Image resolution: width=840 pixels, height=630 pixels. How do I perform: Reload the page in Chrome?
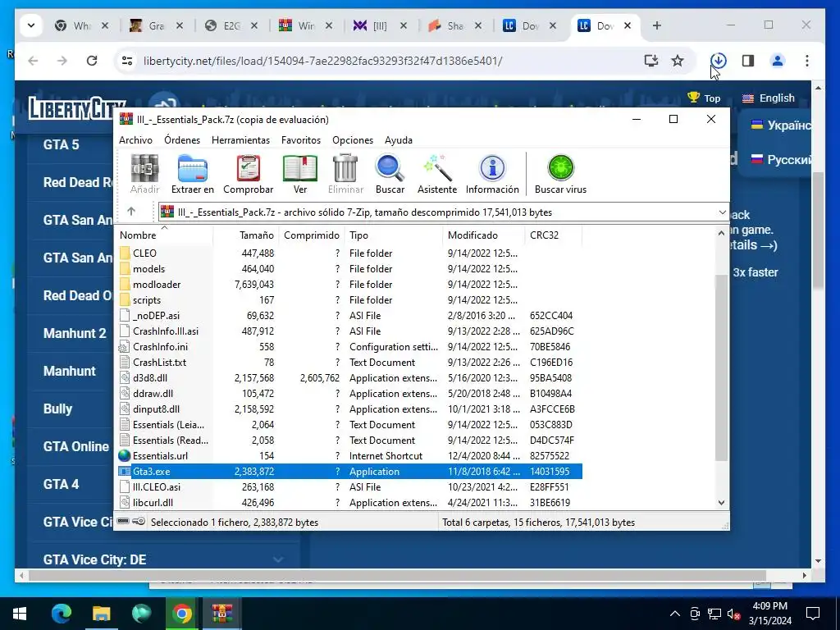(x=92, y=61)
